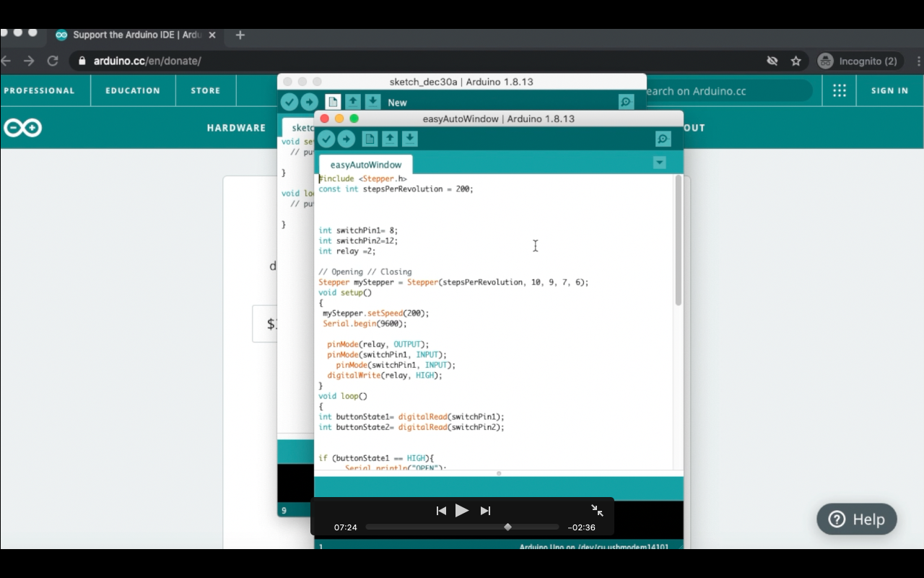Click Upload arrow in sketch_dec30a window
924x578 pixels.
(x=309, y=102)
